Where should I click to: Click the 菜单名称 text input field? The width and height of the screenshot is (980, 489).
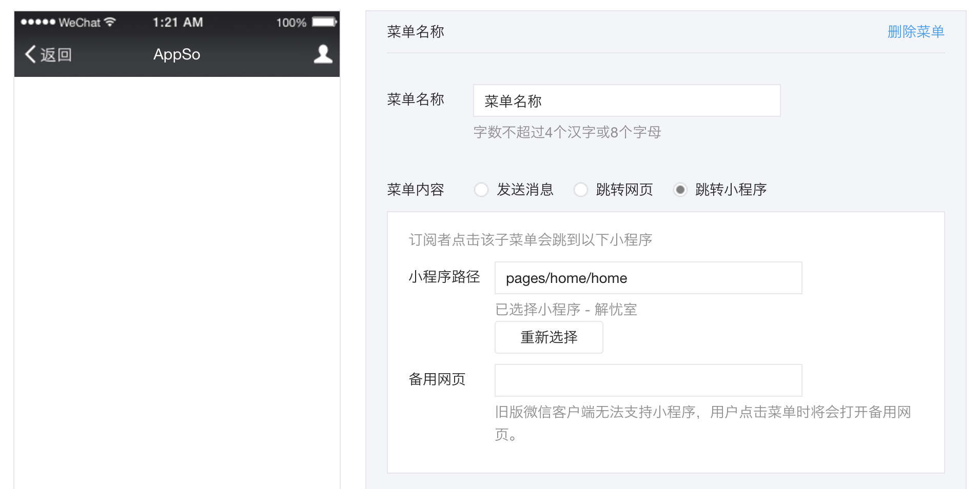626,100
